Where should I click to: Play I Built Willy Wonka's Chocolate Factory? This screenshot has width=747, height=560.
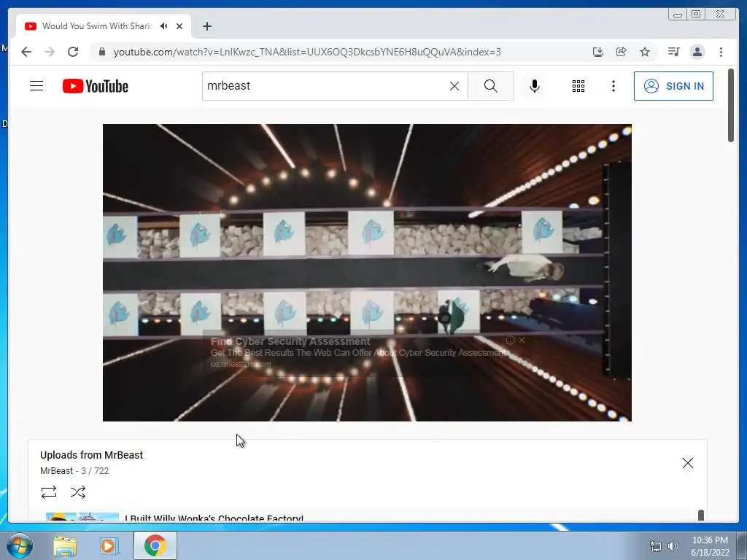point(214,518)
